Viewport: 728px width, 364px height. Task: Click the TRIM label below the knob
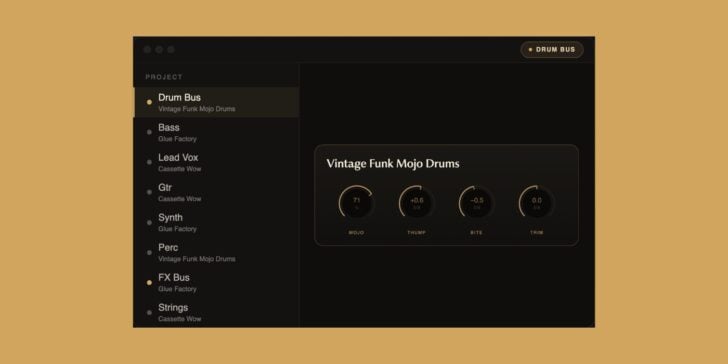[x=536, y=233]
